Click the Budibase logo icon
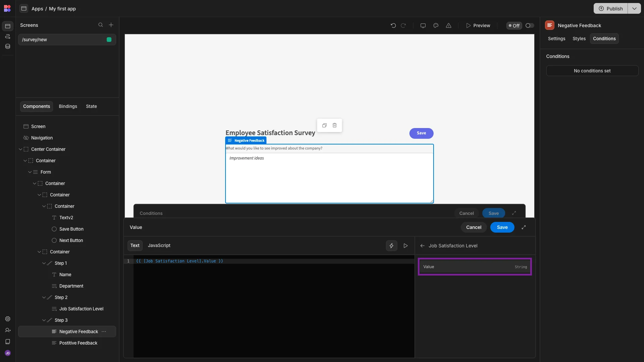 pyautogui.click(x=7, y=8)
